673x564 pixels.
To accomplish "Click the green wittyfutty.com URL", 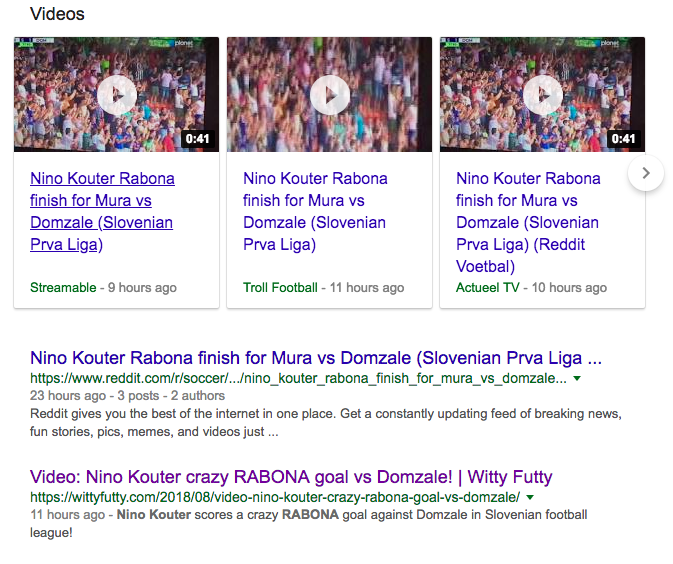I will 275,498.
